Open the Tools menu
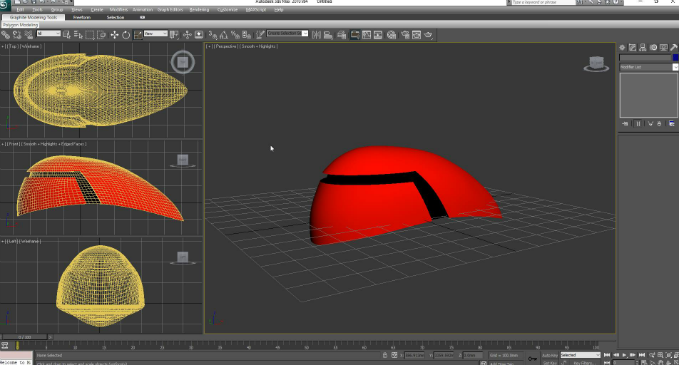Viewport: 679px width, 365px height. click(x=38, y=10)
